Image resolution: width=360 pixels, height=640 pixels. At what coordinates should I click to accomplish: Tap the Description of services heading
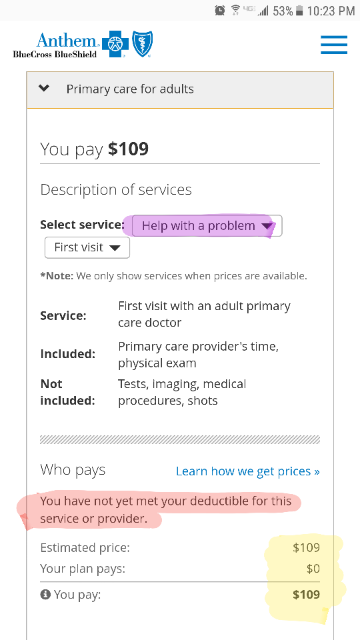[x=116, y=190]
